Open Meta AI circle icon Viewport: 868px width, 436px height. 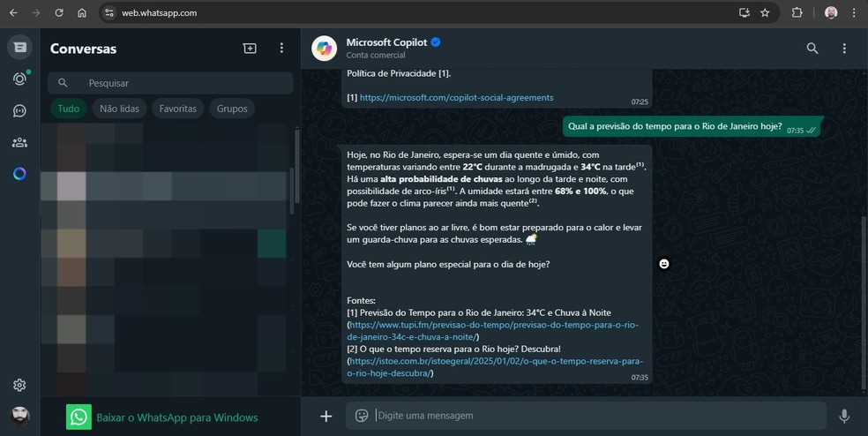click(x=20, y=174)
